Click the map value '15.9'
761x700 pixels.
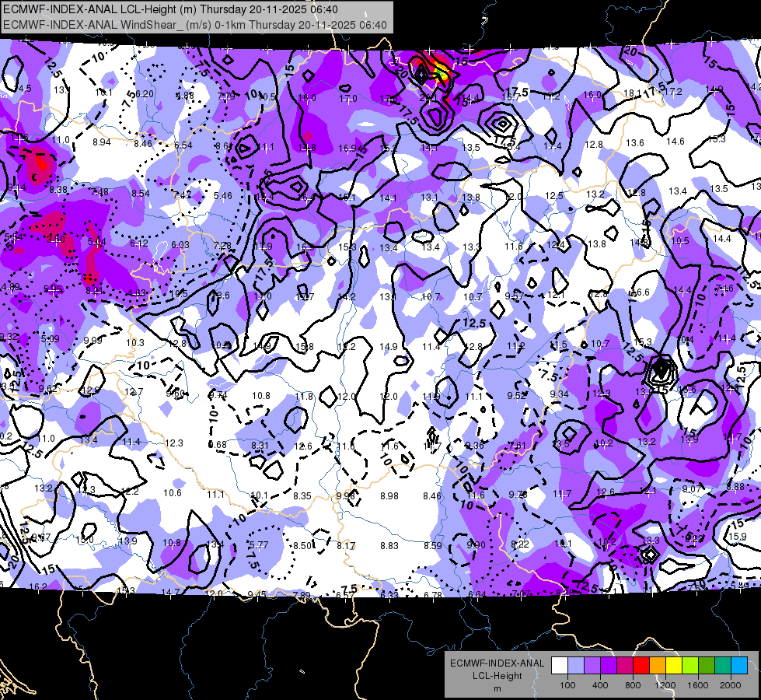click(737, 537)
